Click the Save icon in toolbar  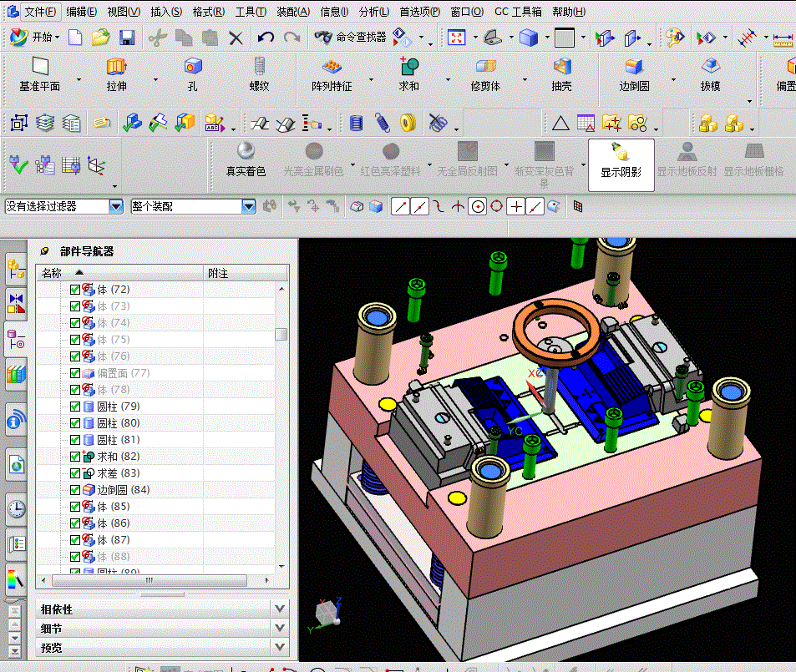(127, 38)
